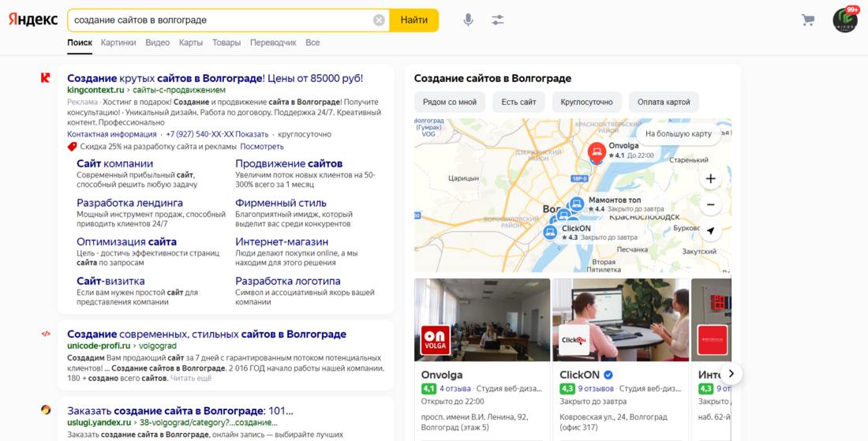Switch to Товары tab
The image size is (868, 441).
pos(226,43)
